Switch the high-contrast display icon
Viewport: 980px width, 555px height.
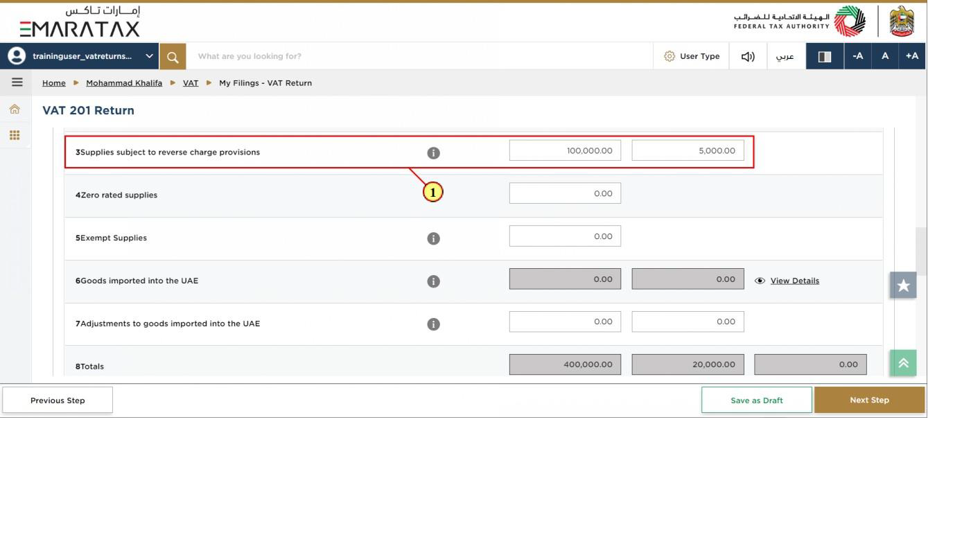click(x=825, y=56)
